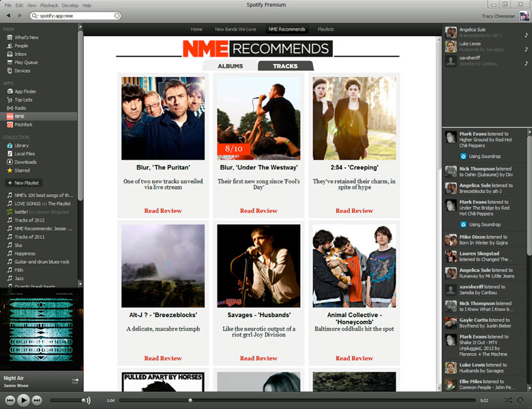Select the Tracks tab

[285, 66]
